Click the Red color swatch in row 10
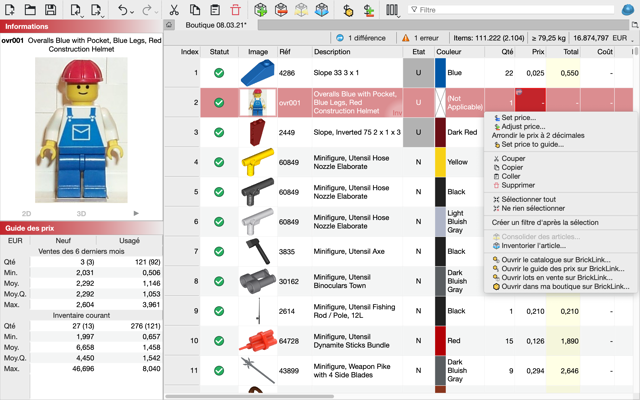 click(440, 341)
